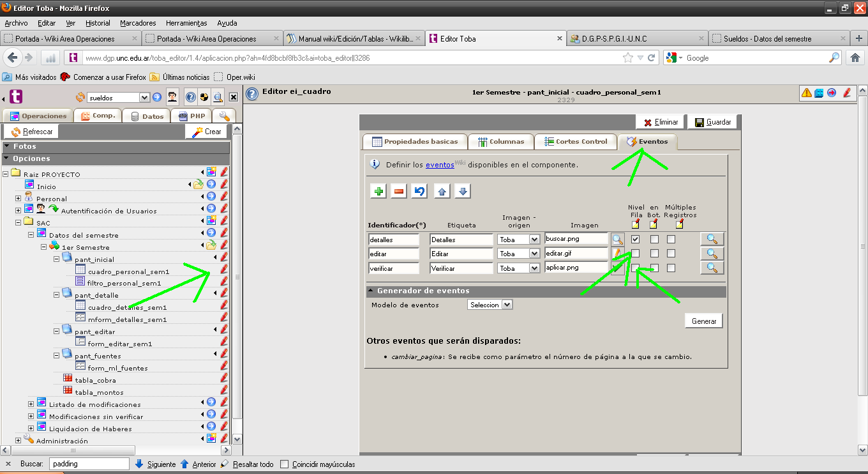Image resolution: width=868 pixels, height=474 pixels.
Task: Open Imagen-origen dropdown for editar row
Action: click(519, 254)
